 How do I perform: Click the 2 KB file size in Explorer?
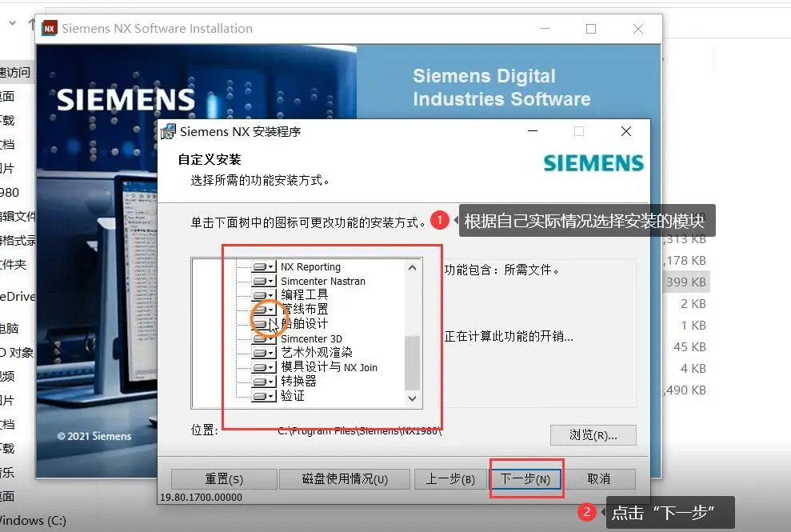(693, 304)
